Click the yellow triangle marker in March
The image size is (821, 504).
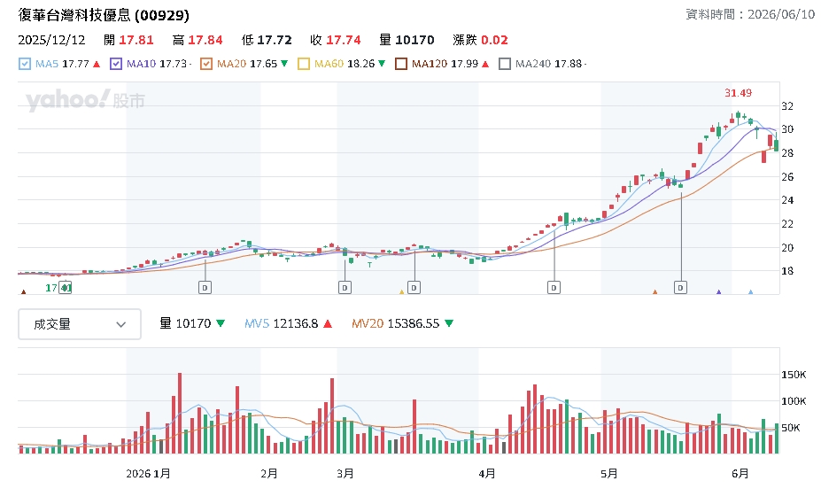[401, 291]
